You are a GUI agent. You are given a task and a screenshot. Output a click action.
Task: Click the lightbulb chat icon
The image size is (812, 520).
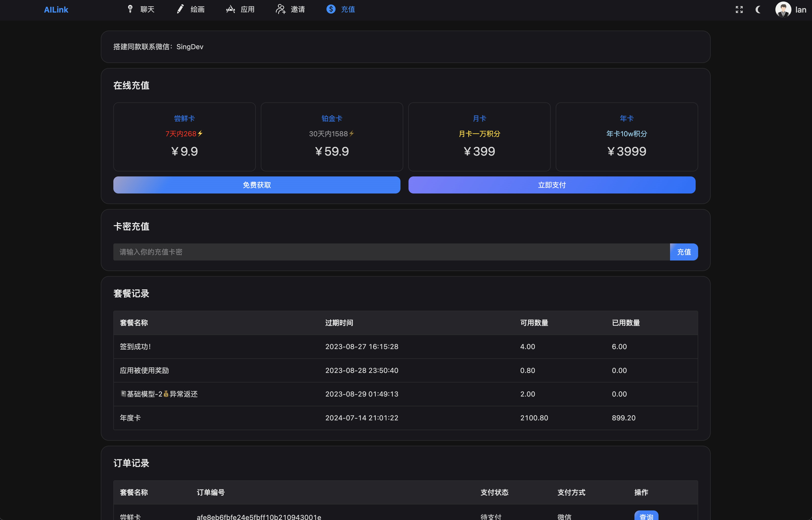click(x=130, y=9)
